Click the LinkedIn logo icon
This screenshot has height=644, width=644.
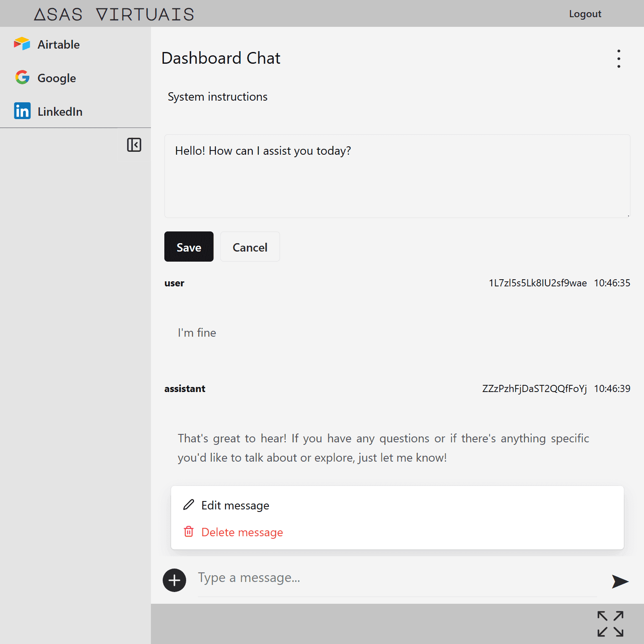[22, 111]
